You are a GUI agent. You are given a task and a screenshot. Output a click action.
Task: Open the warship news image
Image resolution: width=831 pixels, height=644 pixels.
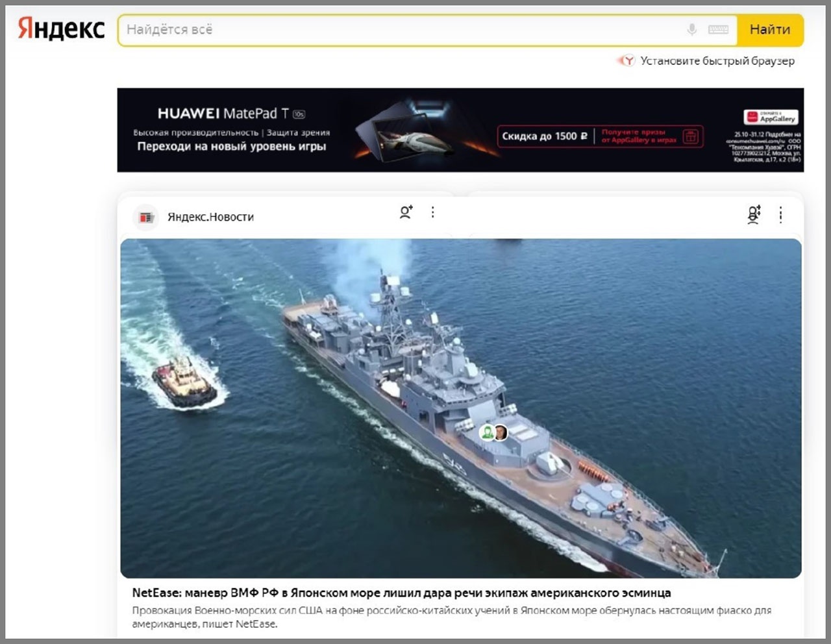[461, 408]
